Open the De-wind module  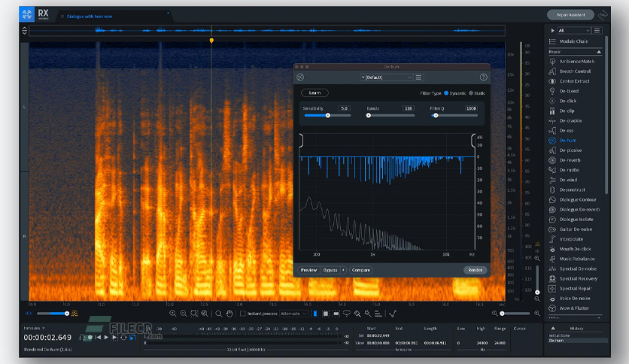tap(563, 180)
